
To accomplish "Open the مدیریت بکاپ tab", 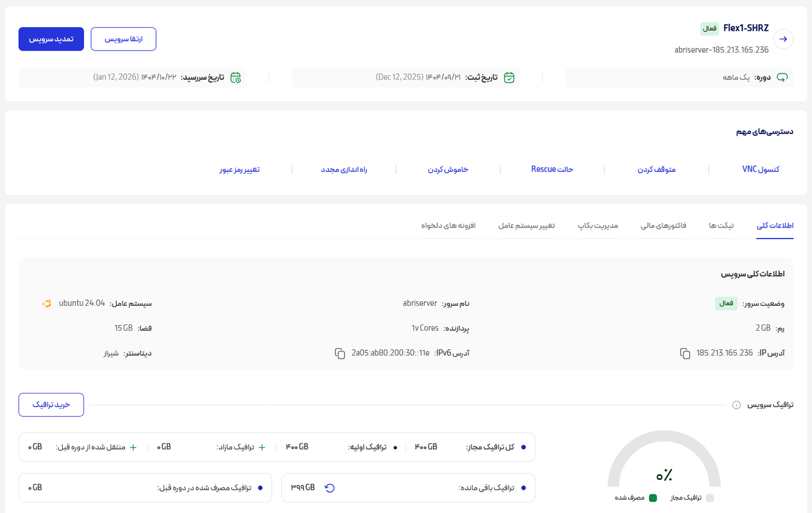I will point(598,226).
